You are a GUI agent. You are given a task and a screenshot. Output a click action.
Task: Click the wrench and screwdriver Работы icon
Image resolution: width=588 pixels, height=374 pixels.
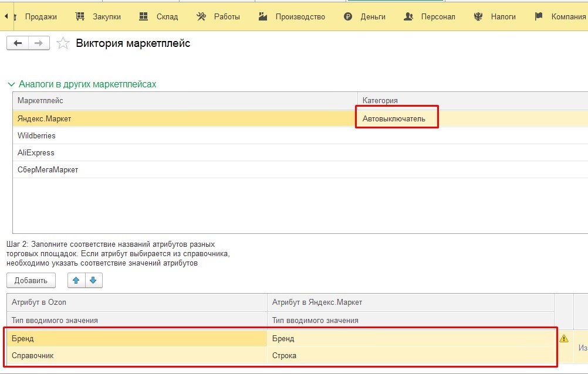click(201, 16)
